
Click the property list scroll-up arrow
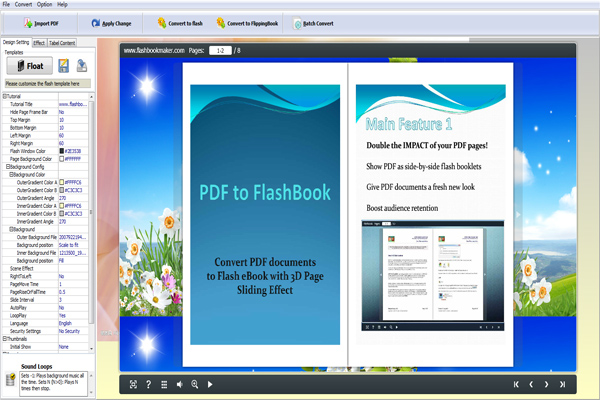coord(91,96)
